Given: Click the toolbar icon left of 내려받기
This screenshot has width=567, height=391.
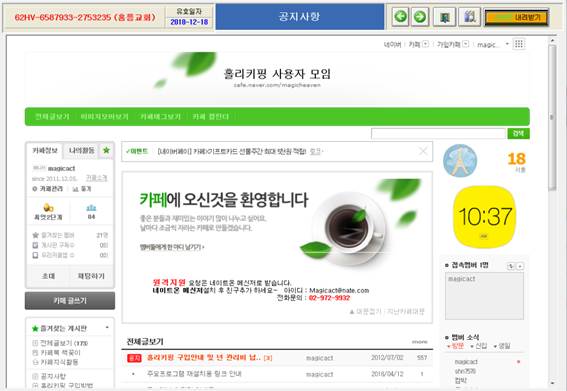Looking at the screenshot, I should [469, 17].
